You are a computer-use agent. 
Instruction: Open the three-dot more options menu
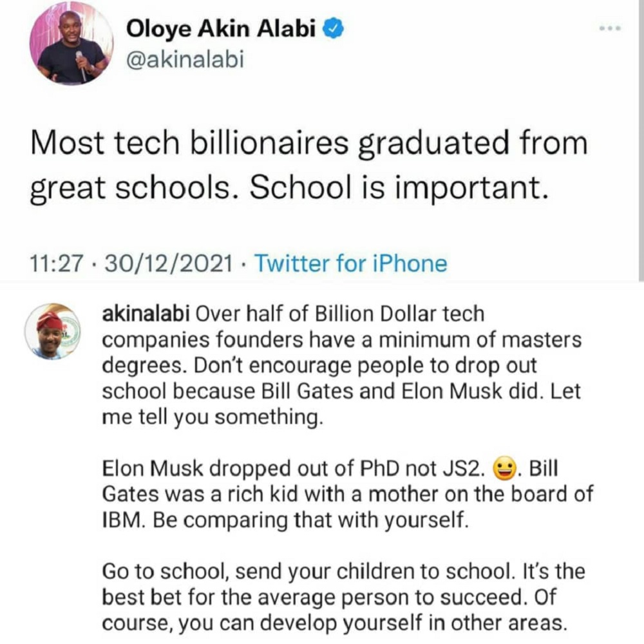[x=609, y=30]
